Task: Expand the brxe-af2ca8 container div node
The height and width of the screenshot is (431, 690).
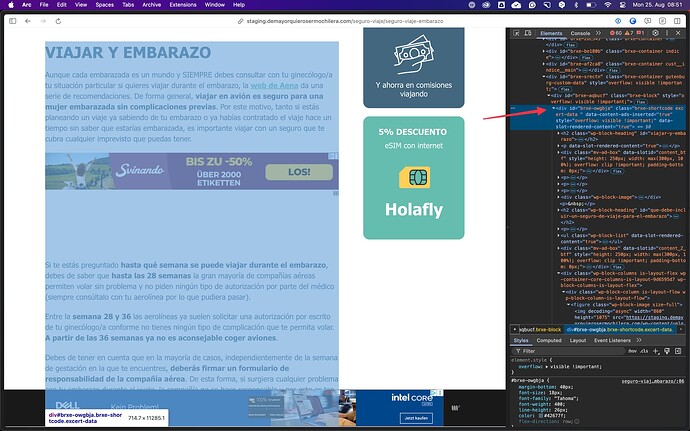Action: coord(544,64)
